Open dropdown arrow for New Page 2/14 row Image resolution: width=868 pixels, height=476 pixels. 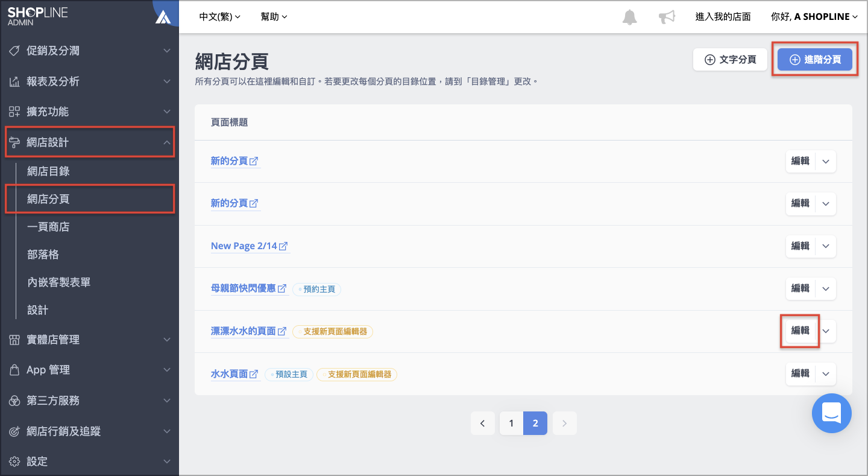pos(826,246)
